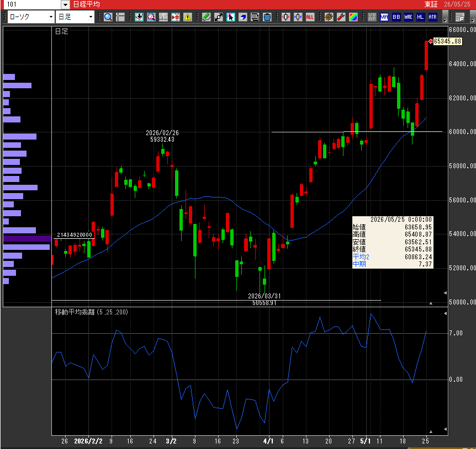The height and width of the screenshot is (449, 476).
Task: Click the copy documents icon
Action: point(255,17)
